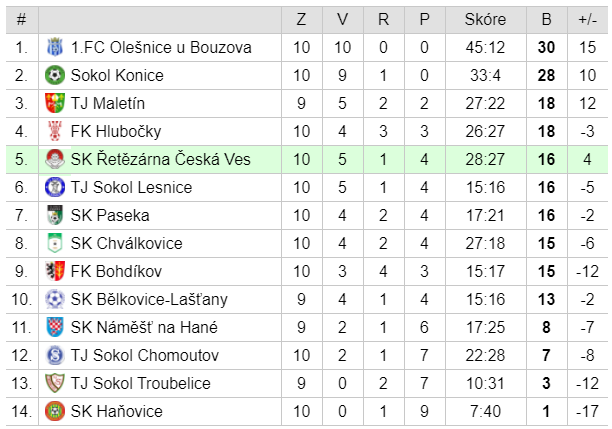The width and height of the screenshot is (612, 429).
Task: Sort by points column header B
Action: tap(546, 20)
